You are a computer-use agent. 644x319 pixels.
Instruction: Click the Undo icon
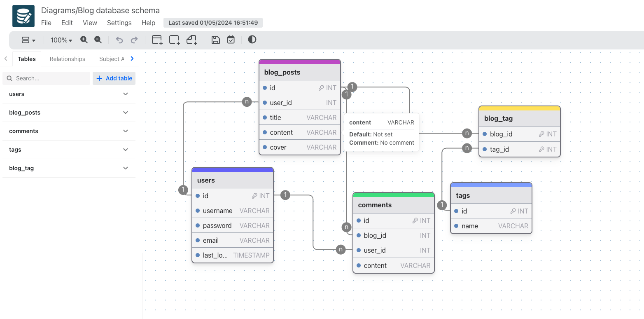point(119,40)
